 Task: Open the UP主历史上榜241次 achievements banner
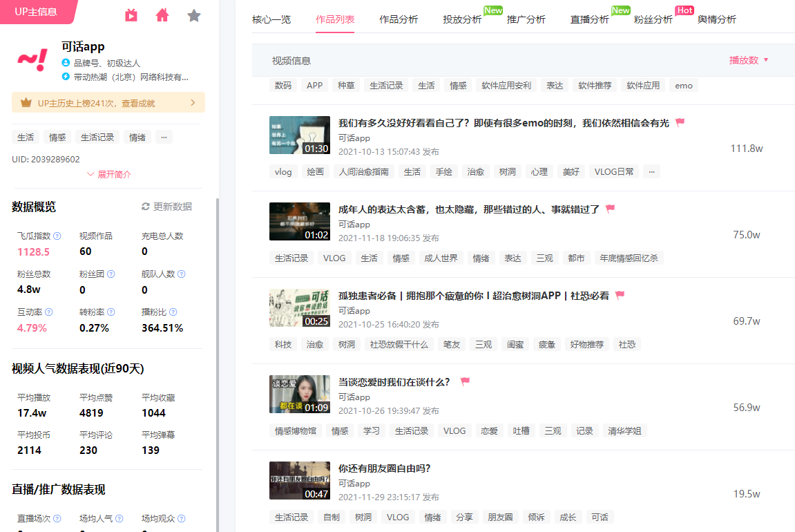(x=108, y=102)
